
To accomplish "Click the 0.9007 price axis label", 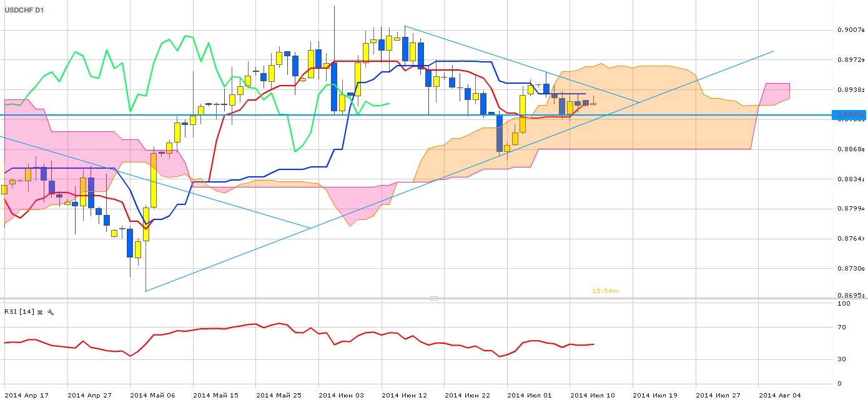I will (851, 30).
